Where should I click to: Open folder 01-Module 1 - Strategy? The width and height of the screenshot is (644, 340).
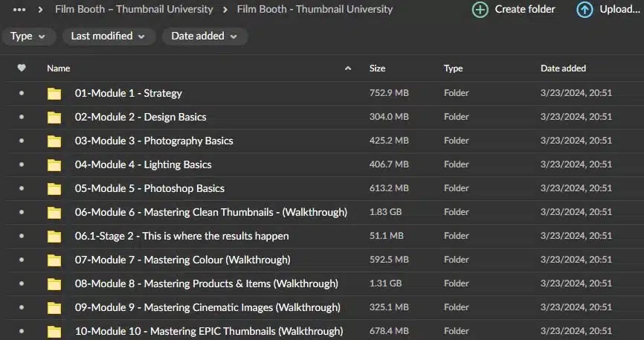coord(128,93)
